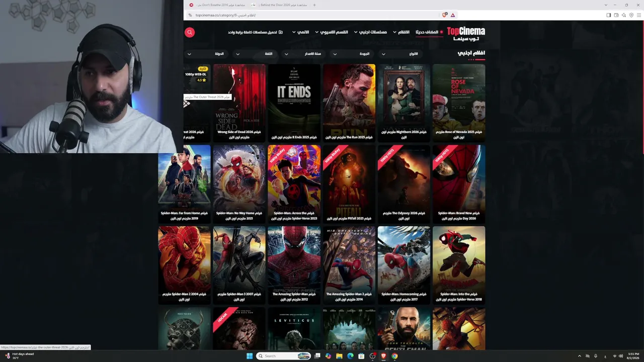644x362 pixels.
Task: Expand the مسلسلات اجنبي series menu
Action: point(370,32)
